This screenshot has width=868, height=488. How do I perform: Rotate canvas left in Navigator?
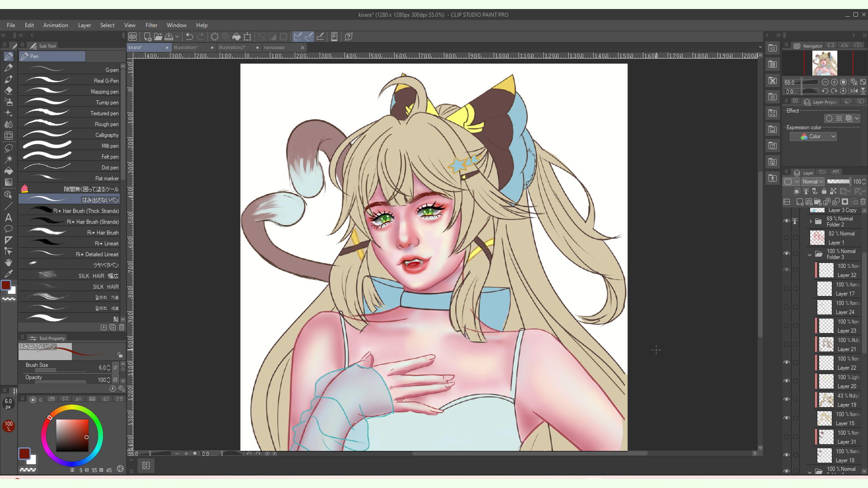click(x=825, y=91)
